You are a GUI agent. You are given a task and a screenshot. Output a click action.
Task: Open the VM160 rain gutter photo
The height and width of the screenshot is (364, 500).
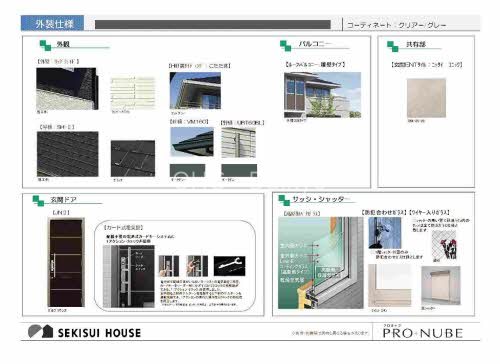click(192, 142)
